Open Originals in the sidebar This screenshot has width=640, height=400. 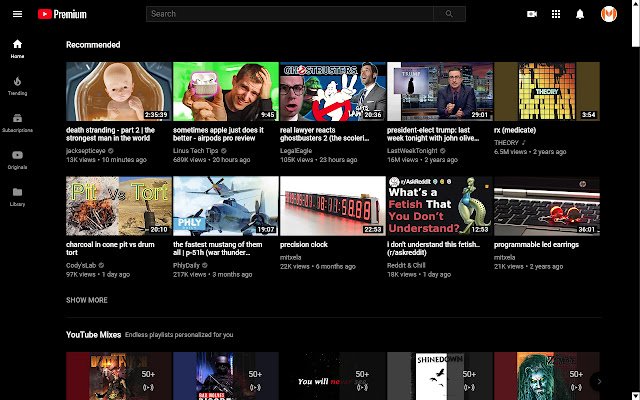17,160
